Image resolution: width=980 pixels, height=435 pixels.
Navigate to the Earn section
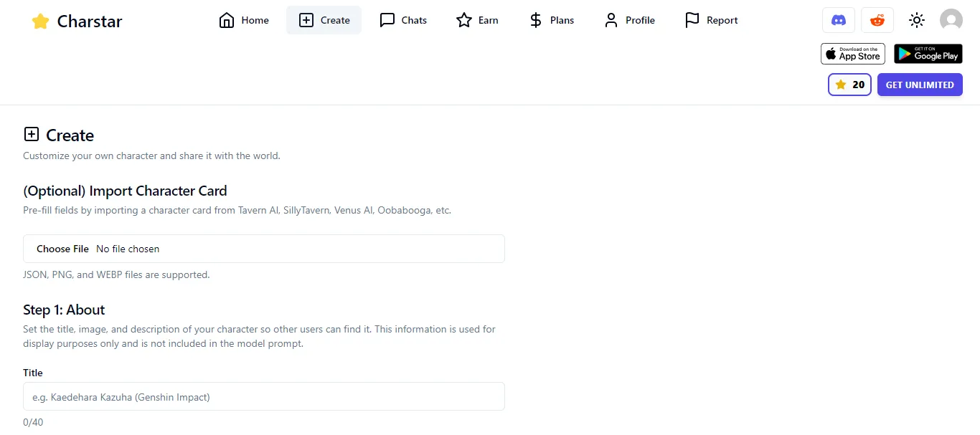477,20
